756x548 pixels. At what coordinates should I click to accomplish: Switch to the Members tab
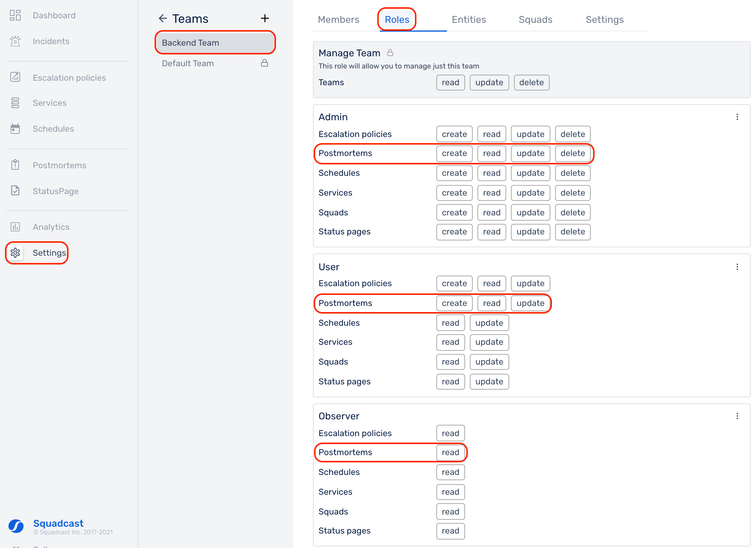(338, 19)
